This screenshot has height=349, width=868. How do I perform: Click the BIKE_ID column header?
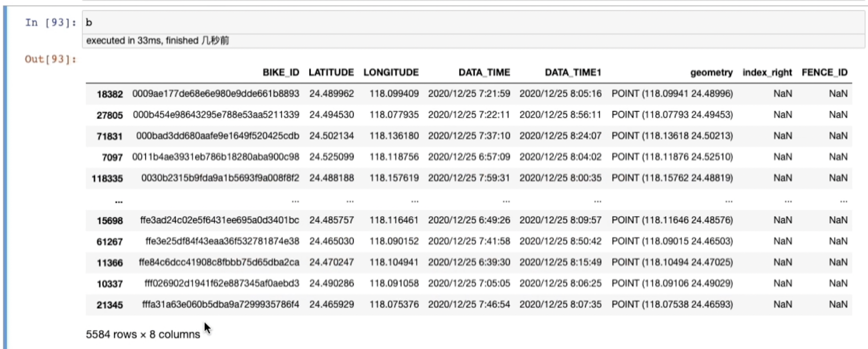(x=281, y=72)
